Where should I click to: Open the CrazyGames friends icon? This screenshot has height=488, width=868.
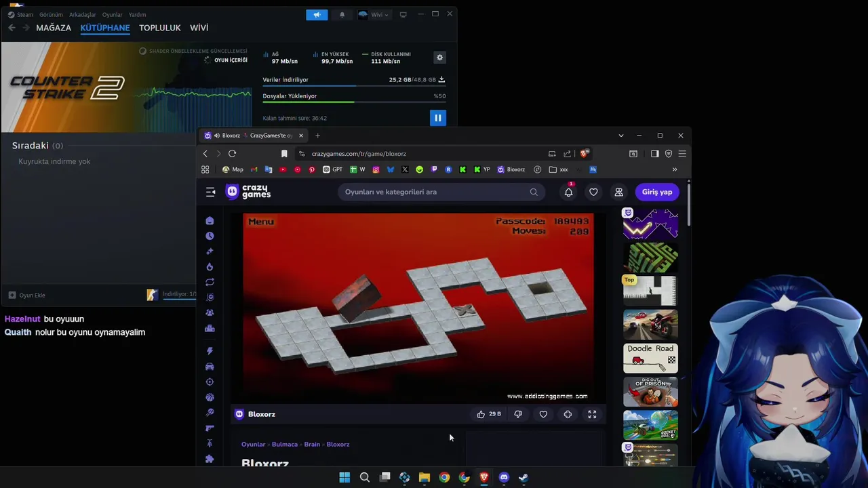pyautogui.click(x=618, y=192)
